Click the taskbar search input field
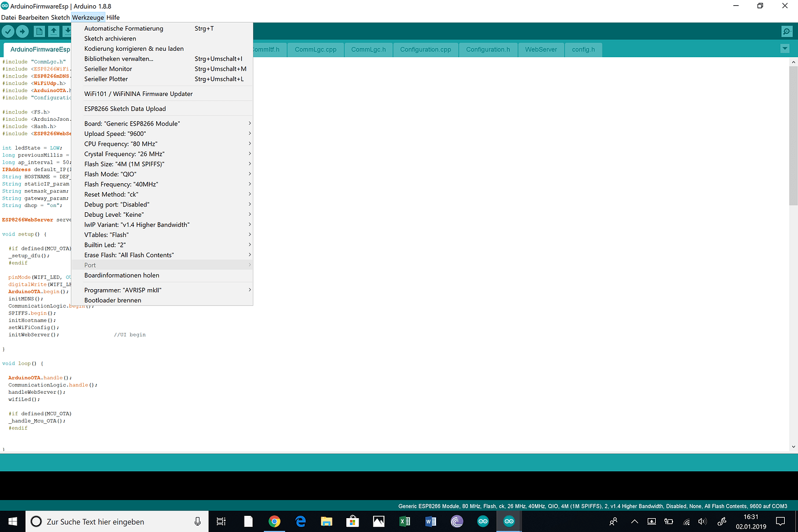This screenshot has height=532, width=798. 116,521
